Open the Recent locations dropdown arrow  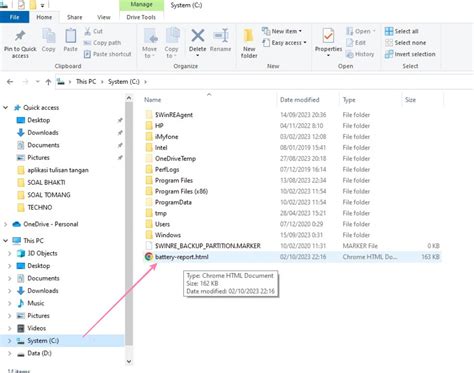tap(37, 82)
